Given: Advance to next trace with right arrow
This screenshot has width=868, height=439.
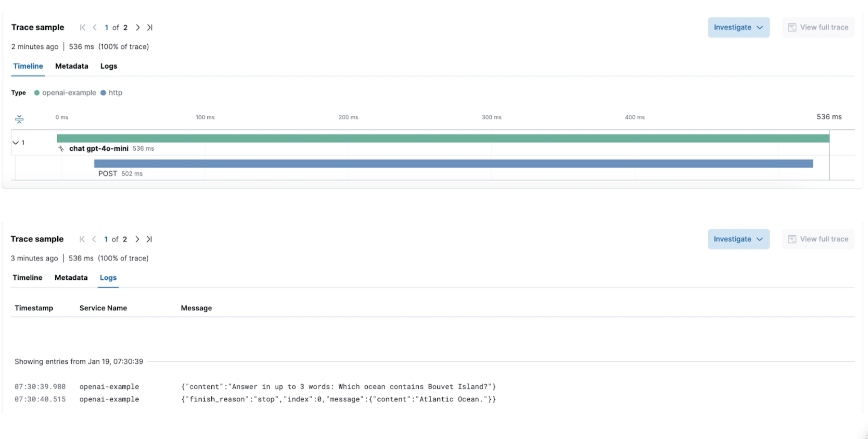Looking at the screenshot, I should click(138, 27).
